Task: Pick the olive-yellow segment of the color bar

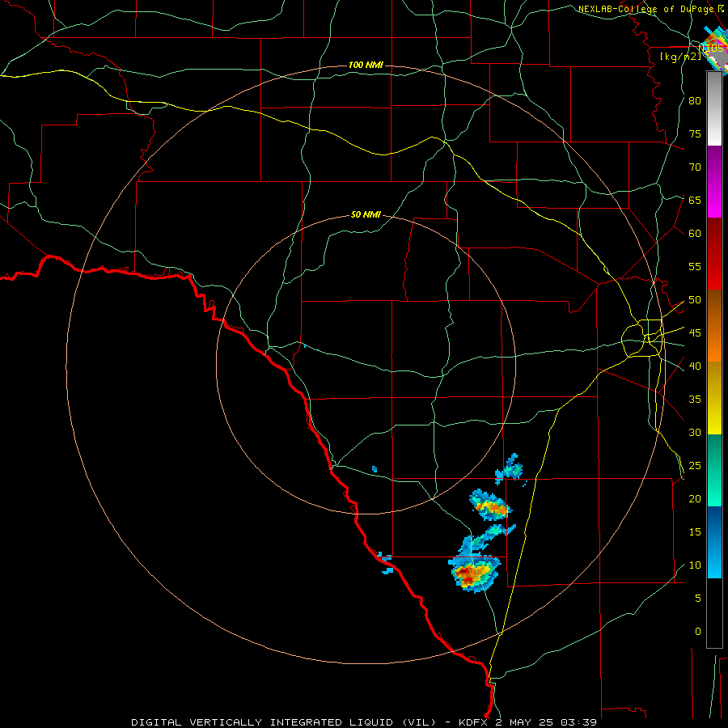Action: tap(714, 398)
